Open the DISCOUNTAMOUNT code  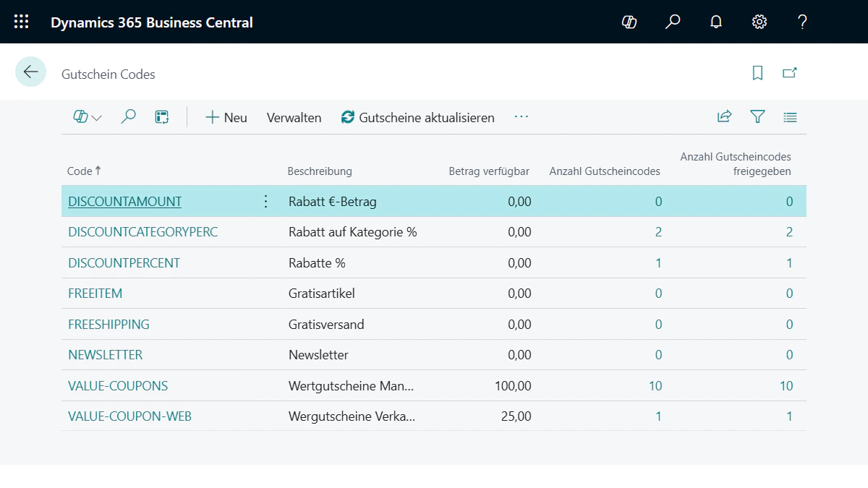tap(124, 202)
